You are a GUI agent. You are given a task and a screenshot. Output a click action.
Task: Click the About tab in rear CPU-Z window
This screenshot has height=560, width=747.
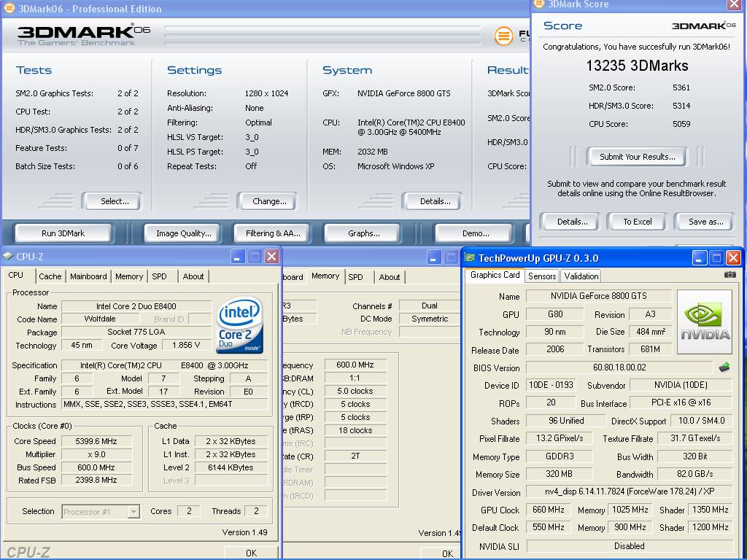coord(390,276)
